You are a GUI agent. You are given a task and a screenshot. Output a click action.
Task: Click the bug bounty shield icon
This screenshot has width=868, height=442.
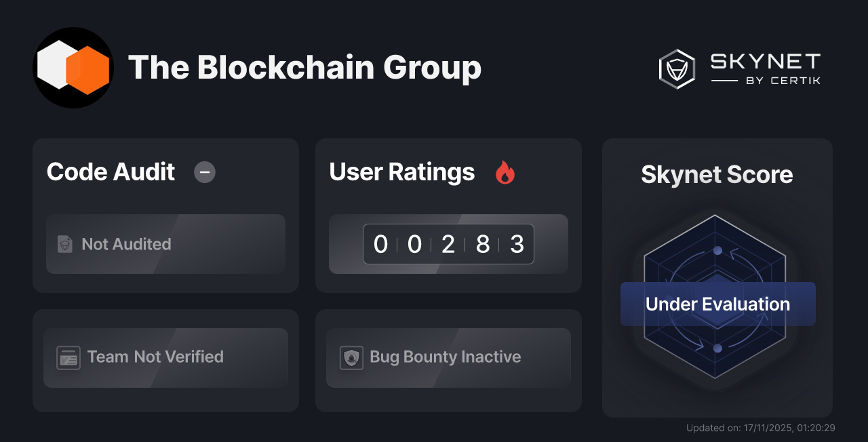[x=351, y=357]
